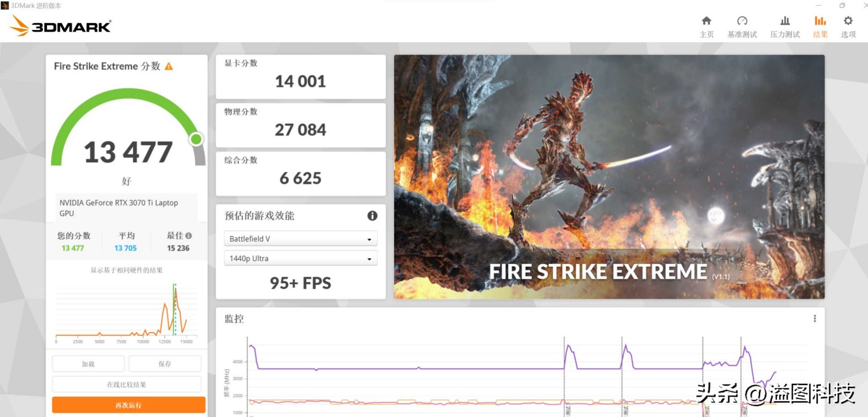Switch to the 基准测试 tab label

pyautogui.click(x=742, y=35)
